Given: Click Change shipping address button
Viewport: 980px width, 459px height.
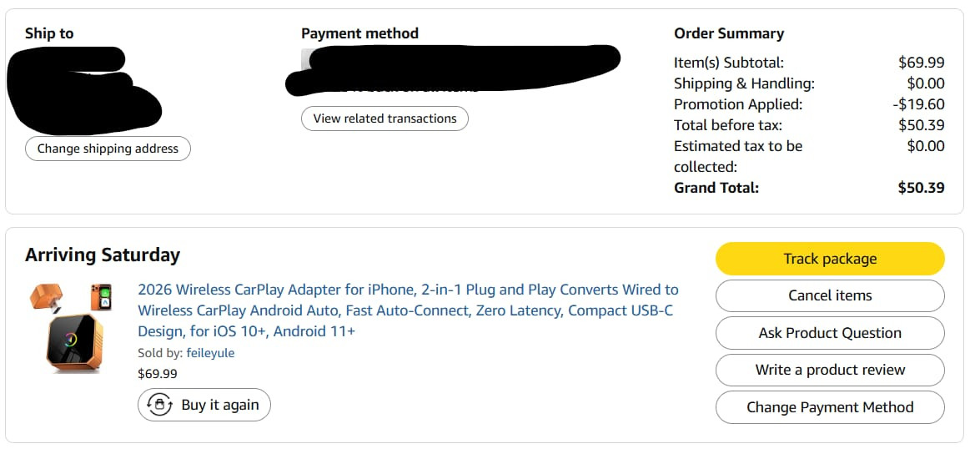Looking at the screenshot, I should click(108, 149).
